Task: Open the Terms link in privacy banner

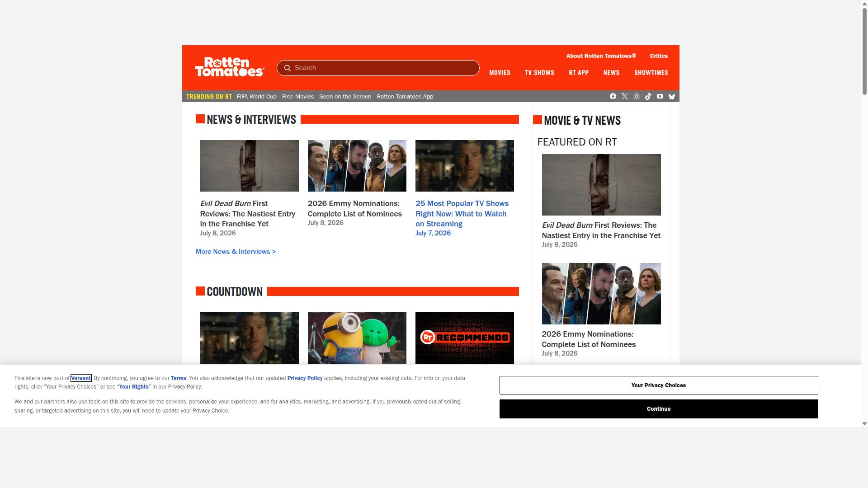Action: (x=179, y=378)
